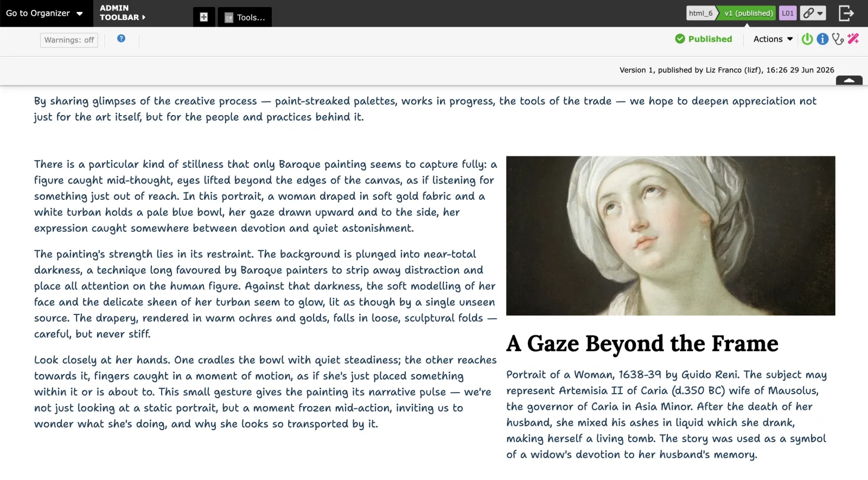Click the green Published status
This screenshot has height=480, width=868.
(704, 39)
